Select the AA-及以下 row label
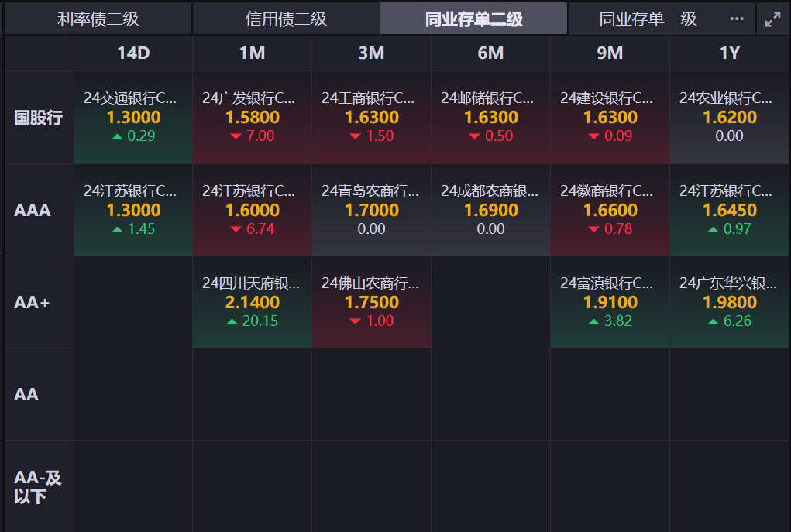791x532 pixels. tap(38, 486)
